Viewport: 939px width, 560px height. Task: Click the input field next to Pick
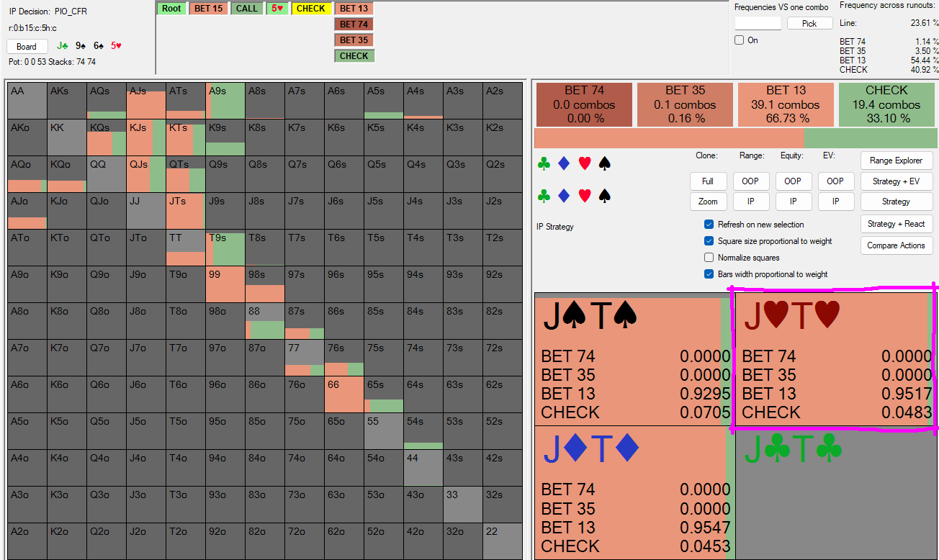point(758,24)
